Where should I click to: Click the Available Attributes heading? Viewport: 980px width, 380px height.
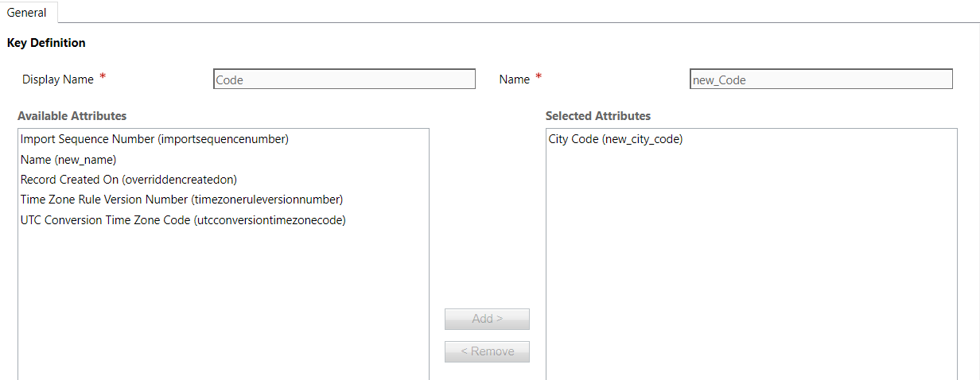72,116
